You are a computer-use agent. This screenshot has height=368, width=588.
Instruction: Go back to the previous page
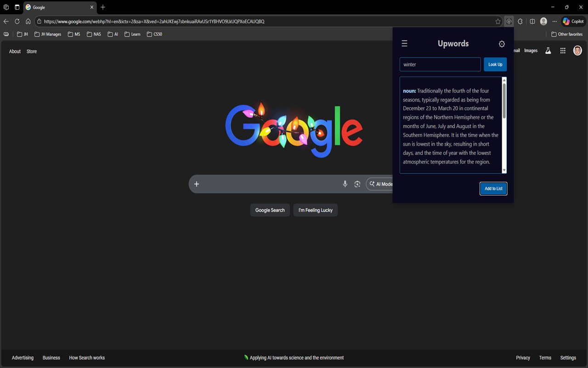[x=6, y=21]
